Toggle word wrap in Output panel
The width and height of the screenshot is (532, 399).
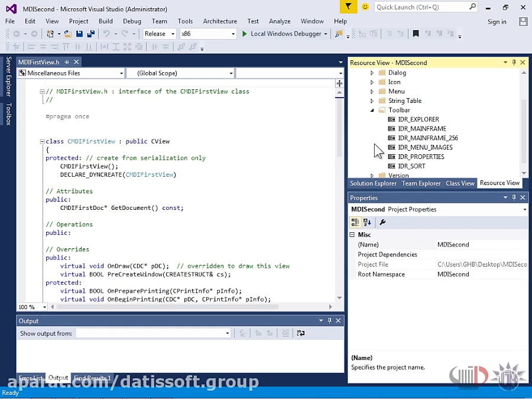click(301, 333)
